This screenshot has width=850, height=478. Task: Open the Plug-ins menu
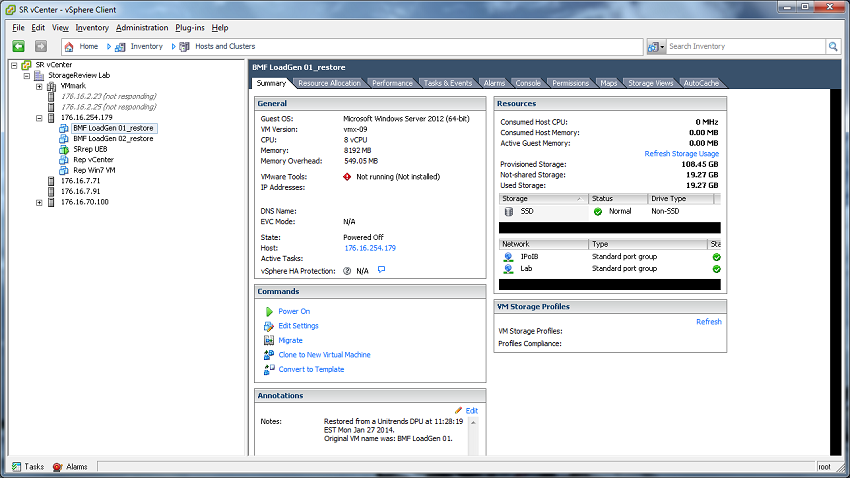pos(190,28)
